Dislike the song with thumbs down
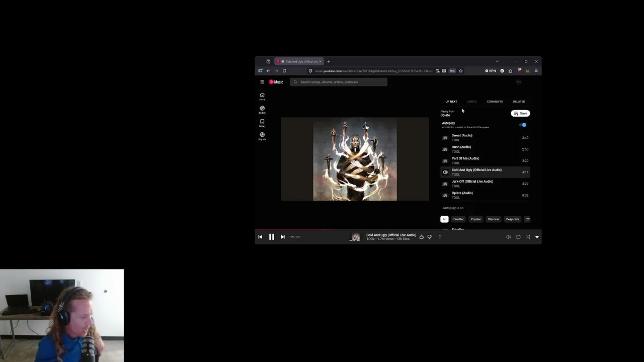The width and height of the screenshot is (644, 362). 430,237
